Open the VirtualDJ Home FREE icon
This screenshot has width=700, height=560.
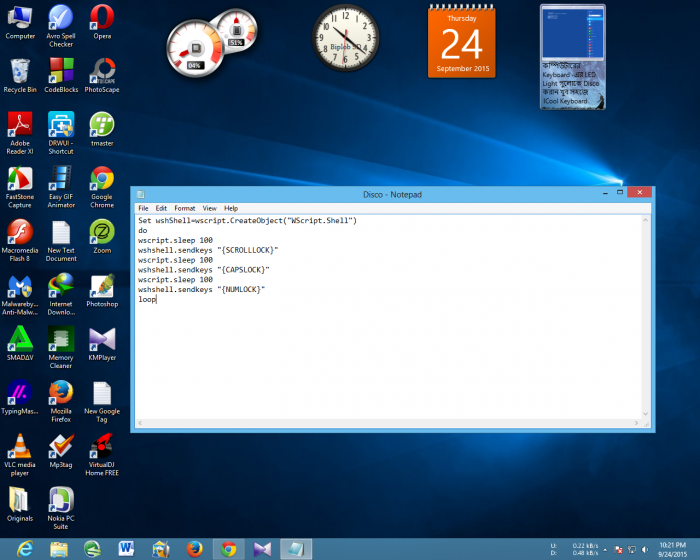pyautogui.click(x=102, y=455)
